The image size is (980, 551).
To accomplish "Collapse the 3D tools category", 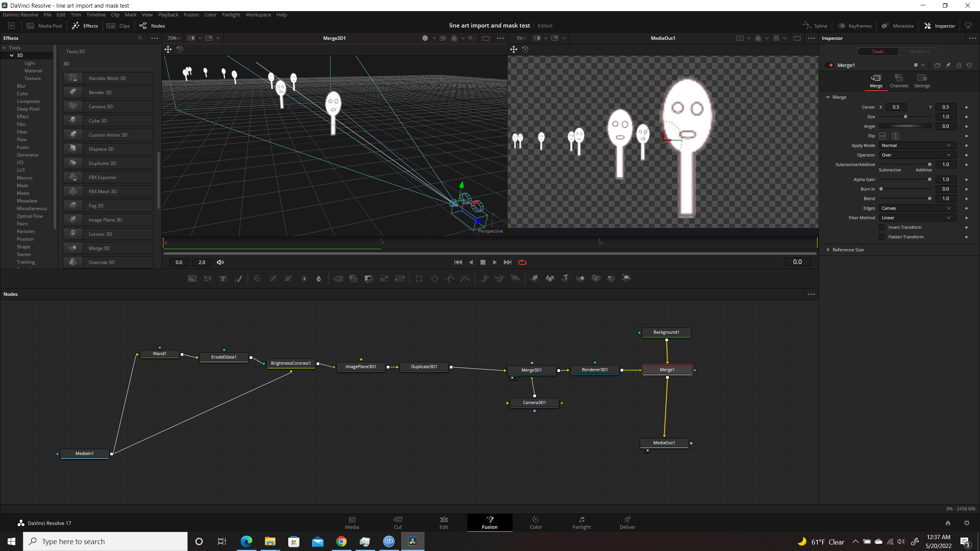I will [12, 55].
